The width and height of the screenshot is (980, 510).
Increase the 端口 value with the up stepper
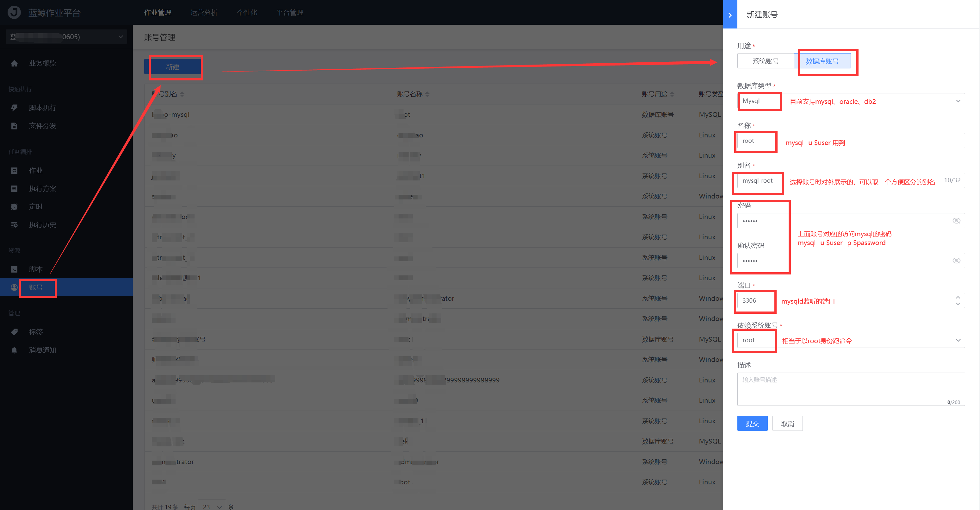(958, 297)
